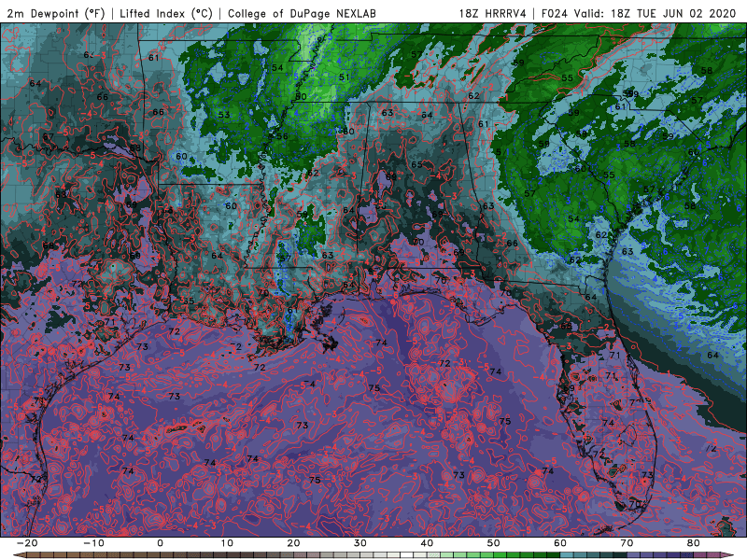Click the '18Z HRRRV4' model run label
Viewport: 747px width, 560px height.
pyautogui.click(x=493, y=14)
